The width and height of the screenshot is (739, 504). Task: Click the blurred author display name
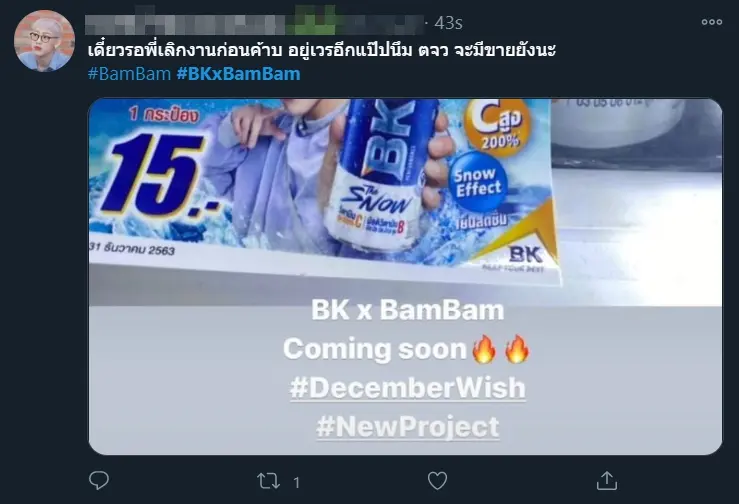pyautogui.click(x=255, y=21)
